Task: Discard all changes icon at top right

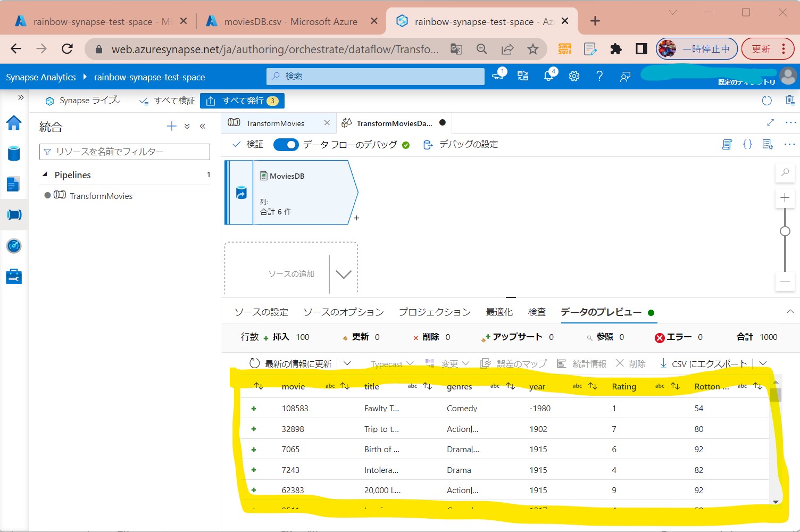Action: (x=790, y=100)
